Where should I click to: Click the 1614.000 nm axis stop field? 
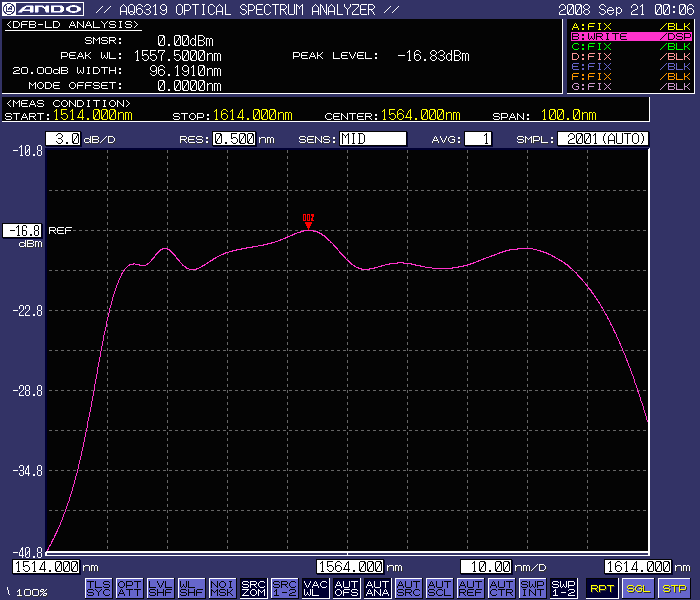point(638,567)
